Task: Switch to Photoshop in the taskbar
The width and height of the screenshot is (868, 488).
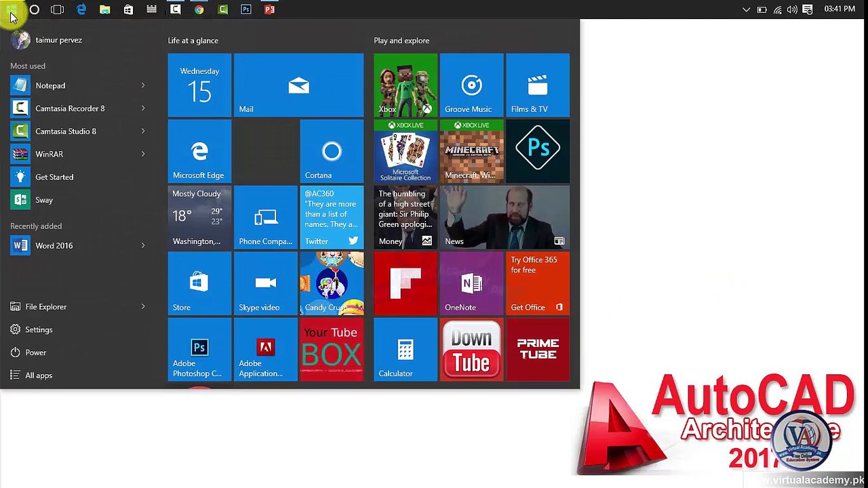Action: (x=246, y=9)
